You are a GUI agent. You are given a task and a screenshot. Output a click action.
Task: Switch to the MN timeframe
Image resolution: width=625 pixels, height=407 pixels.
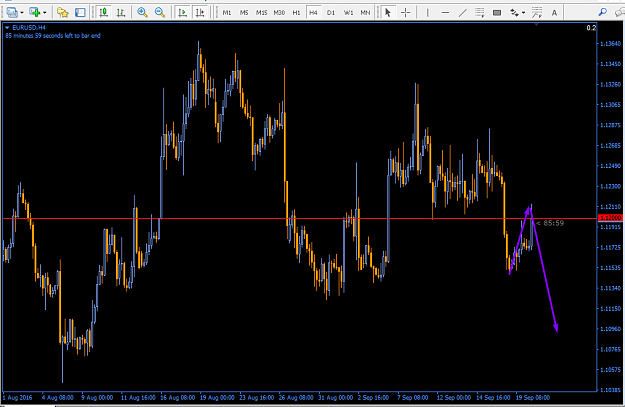point(365,13)
